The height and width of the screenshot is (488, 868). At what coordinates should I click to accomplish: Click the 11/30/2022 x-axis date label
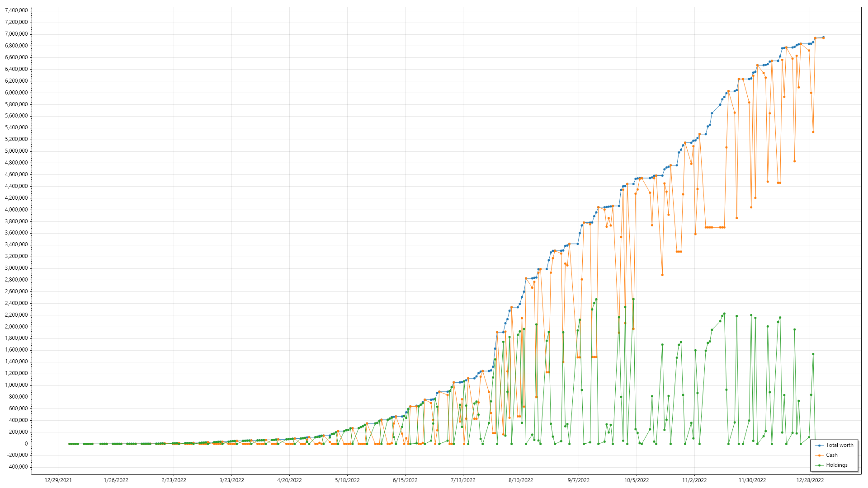coord(752,480)
